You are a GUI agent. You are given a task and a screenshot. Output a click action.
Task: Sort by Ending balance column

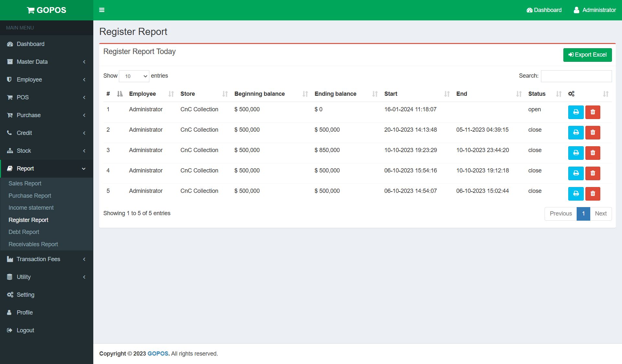tap(335, 94)
